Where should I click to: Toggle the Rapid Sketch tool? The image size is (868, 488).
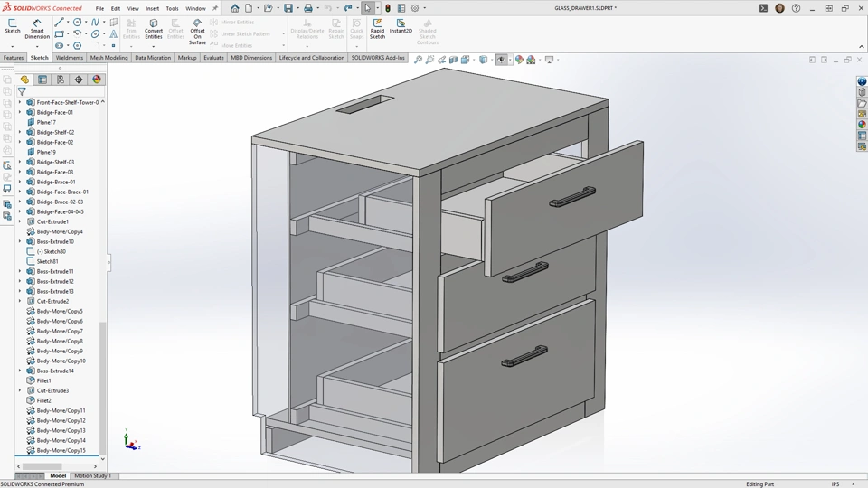[x=377, y=29]
